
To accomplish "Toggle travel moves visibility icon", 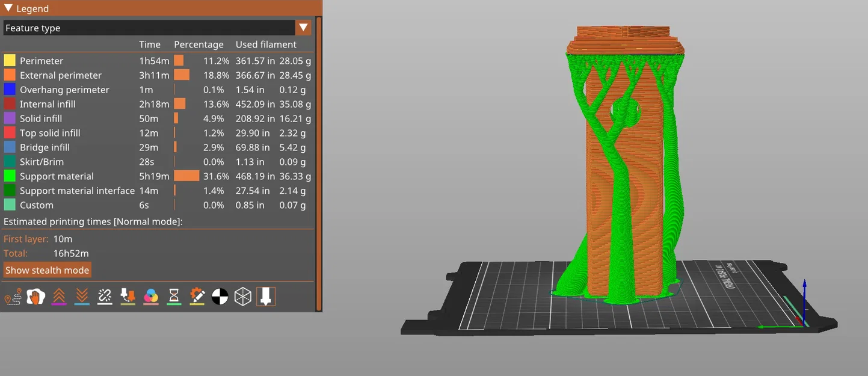I will click(12, 297).
